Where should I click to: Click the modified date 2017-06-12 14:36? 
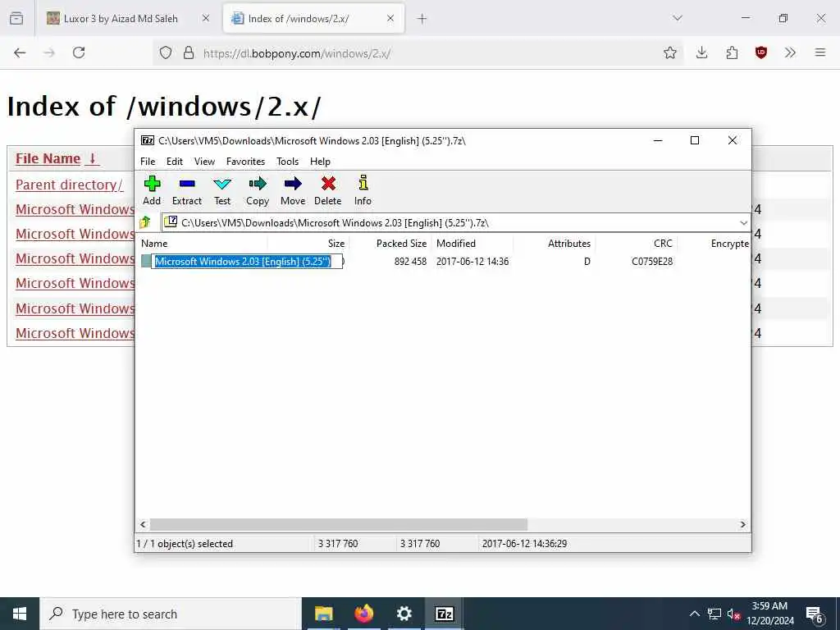pyautogui.click(x=472, y=262)
